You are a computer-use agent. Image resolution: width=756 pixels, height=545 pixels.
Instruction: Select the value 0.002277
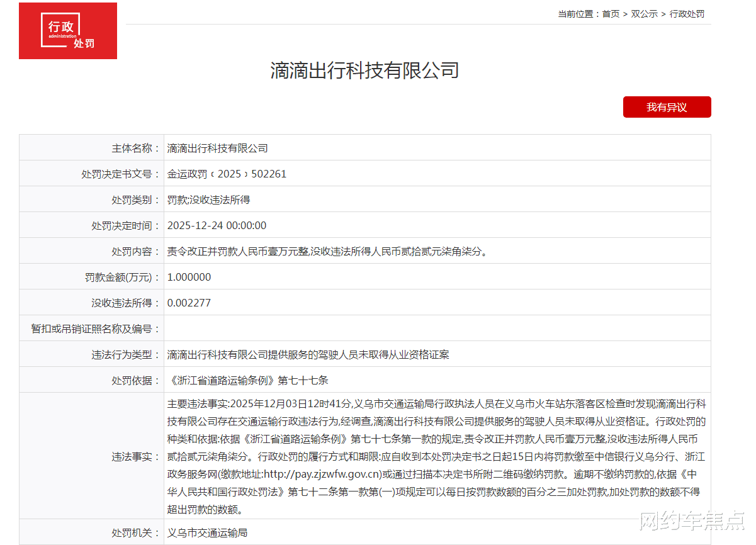coord(189,303)
